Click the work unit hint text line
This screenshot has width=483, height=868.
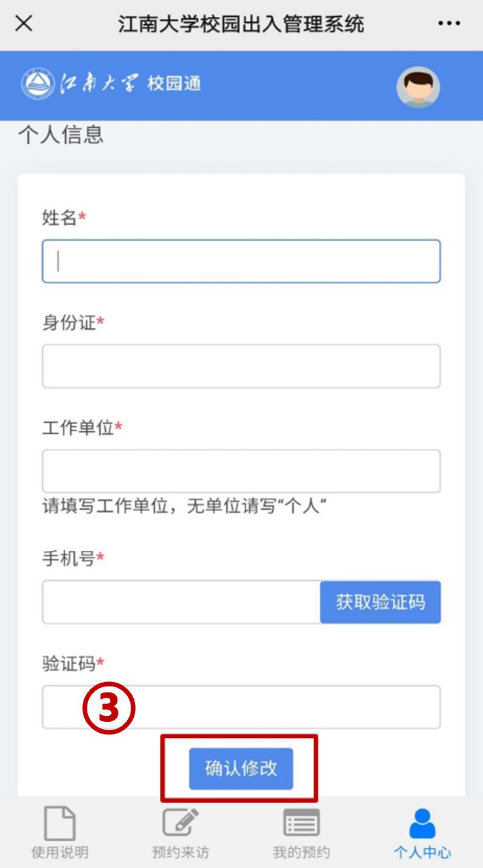[185, 506]
